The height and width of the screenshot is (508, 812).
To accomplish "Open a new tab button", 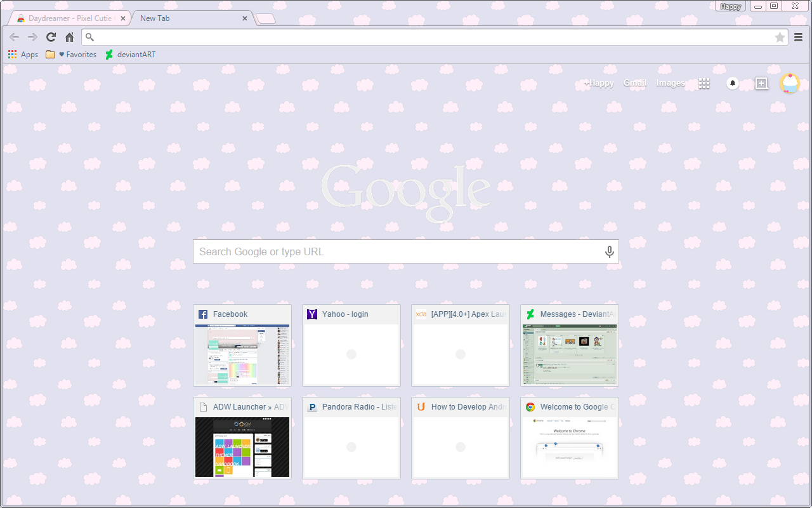I will point(266,19).
